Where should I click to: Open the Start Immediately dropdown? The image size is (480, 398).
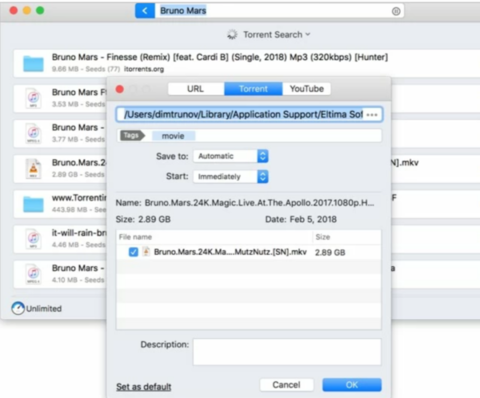pyautogui.click(x=231, y=177)
